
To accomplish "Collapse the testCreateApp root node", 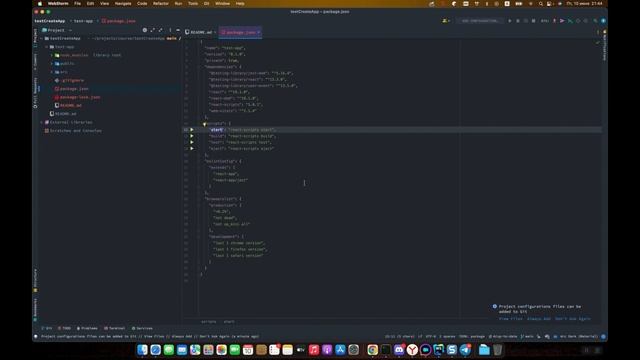I will (42, 38).
